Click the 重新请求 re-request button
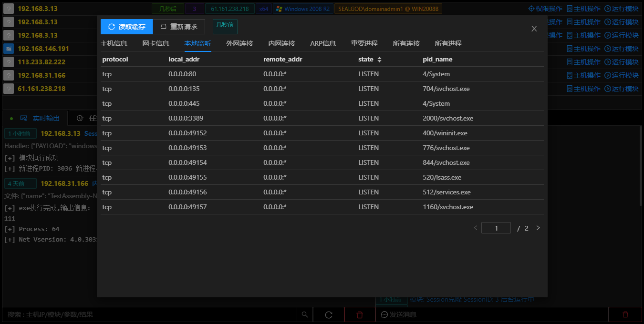This screenshot has width=644, height=324. coord(179,27)
